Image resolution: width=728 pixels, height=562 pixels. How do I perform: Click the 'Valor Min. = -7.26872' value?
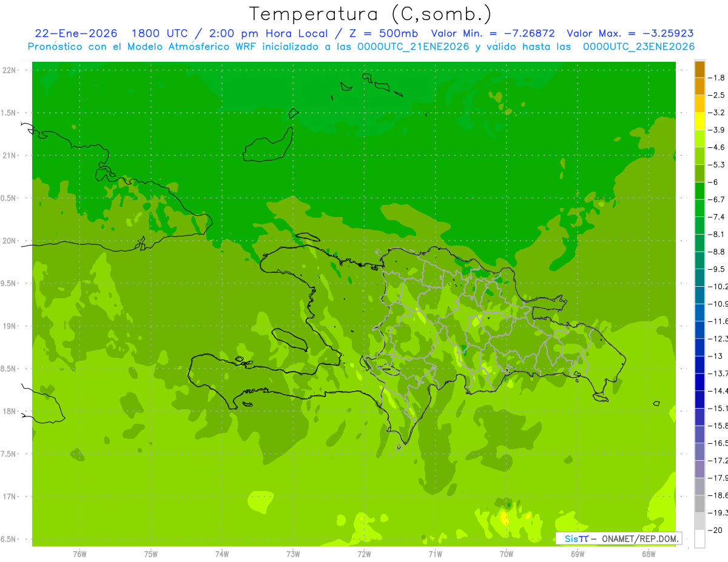pos(493,33)
